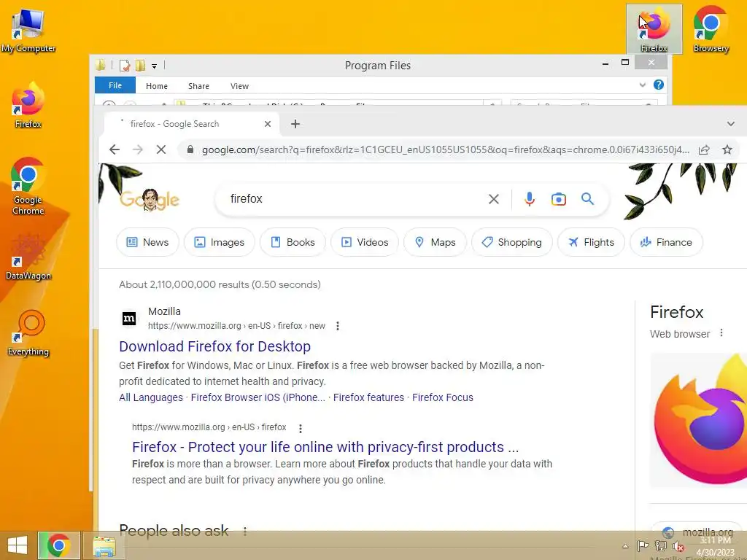
Task: Click the muted volume tray icon
Action: [x=678, y=545]
